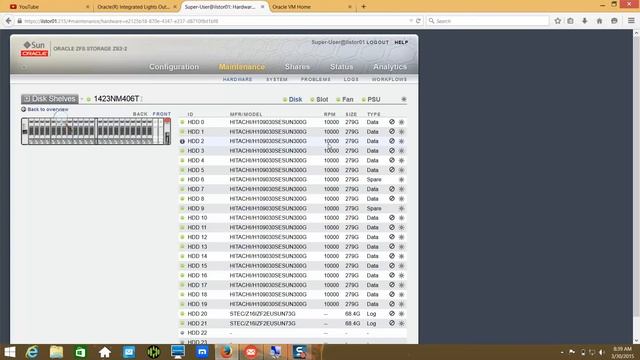The image size is (640, 360).
Task: Expand the Disk Shelves selector
Action: [x=50, y=99]
